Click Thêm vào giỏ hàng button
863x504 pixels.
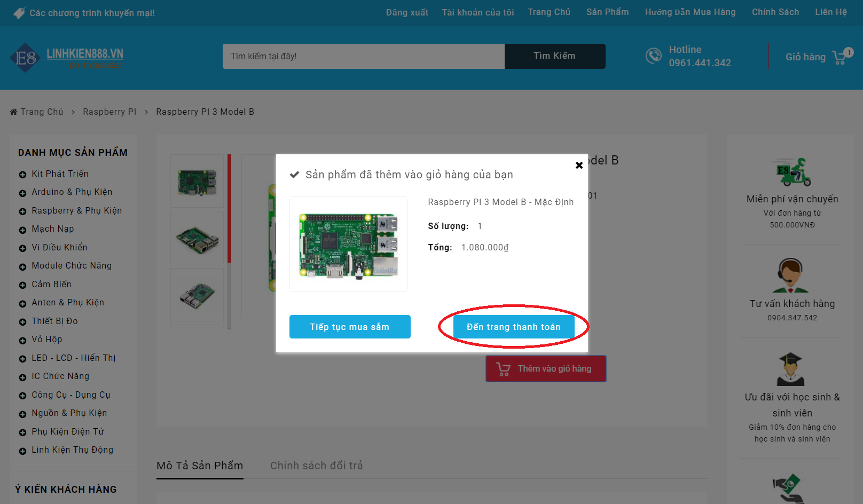pos(546,369)
